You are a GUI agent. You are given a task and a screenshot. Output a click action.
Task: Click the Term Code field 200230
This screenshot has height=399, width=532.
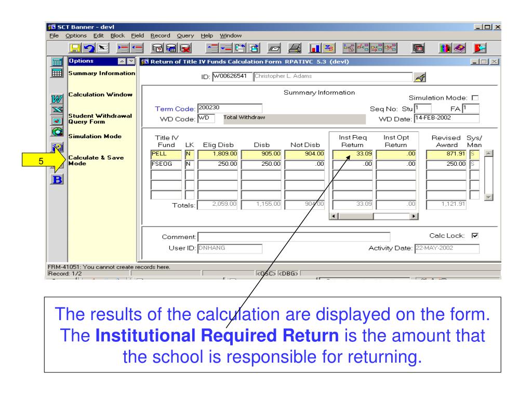[x=230, y=108]
